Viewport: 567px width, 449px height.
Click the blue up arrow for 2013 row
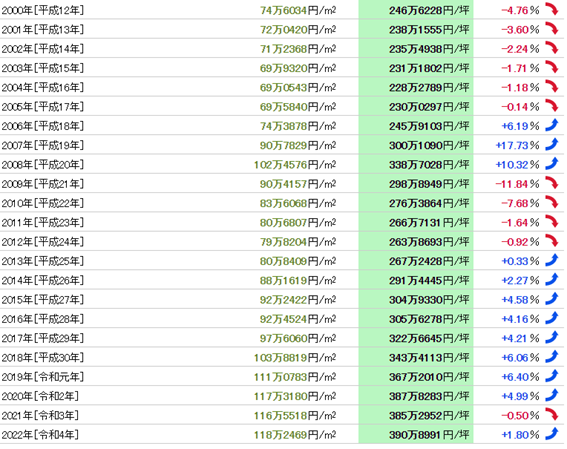coord(552,260)
